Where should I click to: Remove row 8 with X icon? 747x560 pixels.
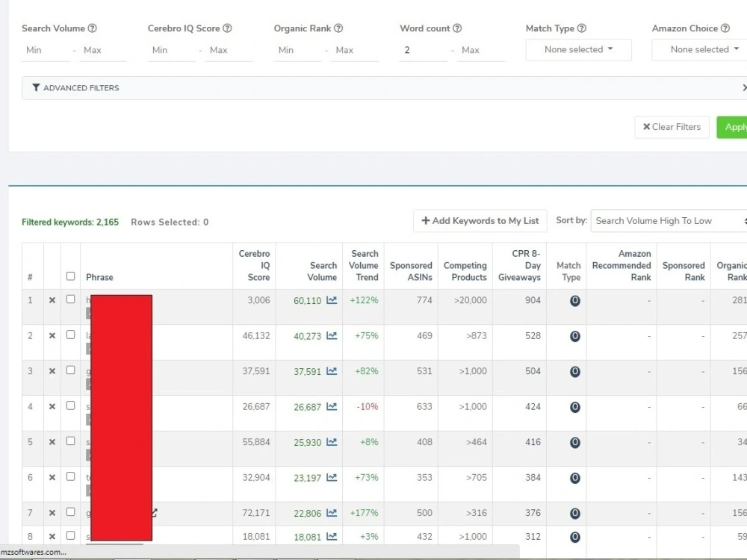52,536
